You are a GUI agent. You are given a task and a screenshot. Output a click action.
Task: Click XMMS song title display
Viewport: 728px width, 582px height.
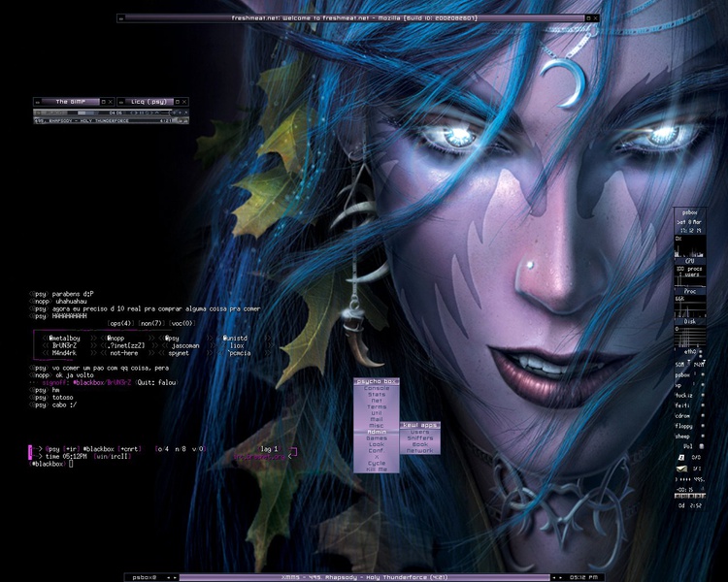tap(82, 120)
